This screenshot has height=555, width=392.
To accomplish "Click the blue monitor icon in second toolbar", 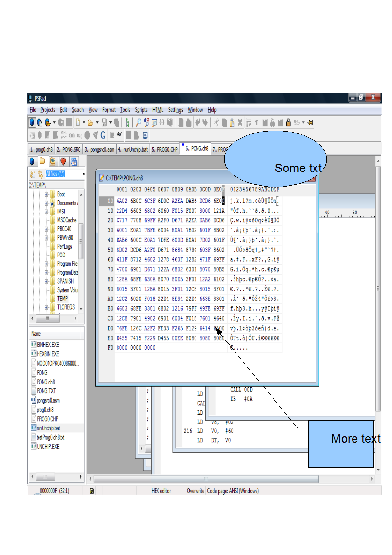I will point(145,135).
